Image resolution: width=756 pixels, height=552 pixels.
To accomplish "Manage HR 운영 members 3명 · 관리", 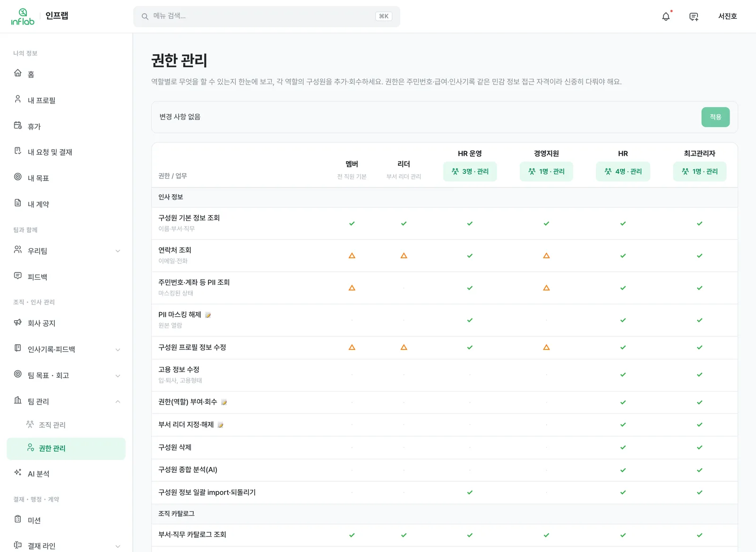I will pyautogui.click(x=470, y=171).
